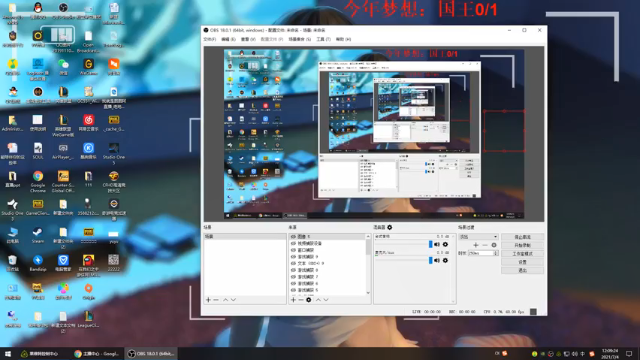The height and width of the screenshot is (360, 640).
Task: Remove the selected scene with the minus icon
Action: (216, 300)
